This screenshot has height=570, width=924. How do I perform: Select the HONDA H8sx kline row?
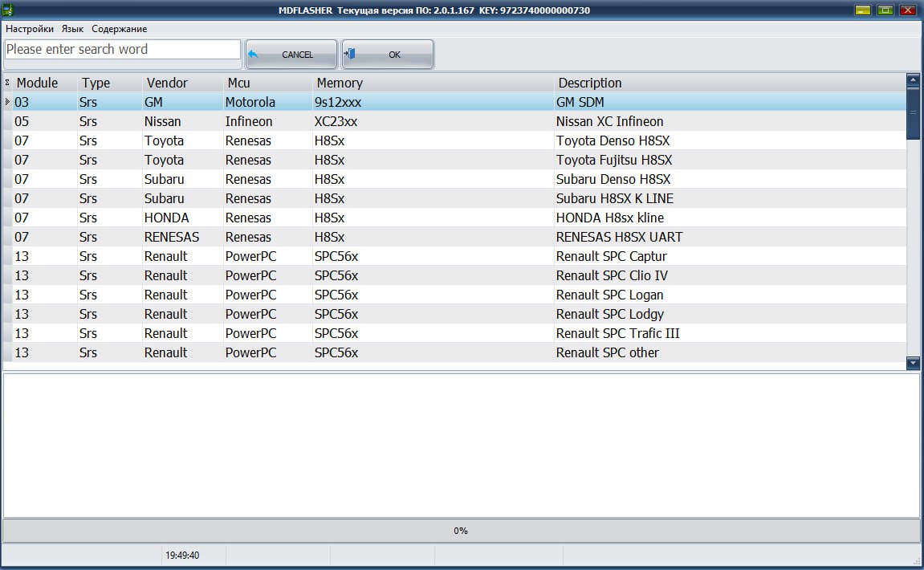[455, 218]
